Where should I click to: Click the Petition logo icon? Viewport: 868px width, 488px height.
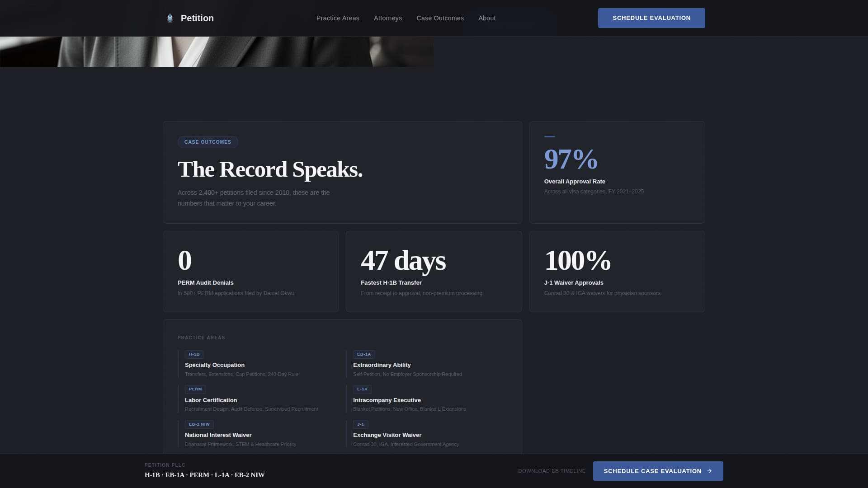tap(170, 18)
